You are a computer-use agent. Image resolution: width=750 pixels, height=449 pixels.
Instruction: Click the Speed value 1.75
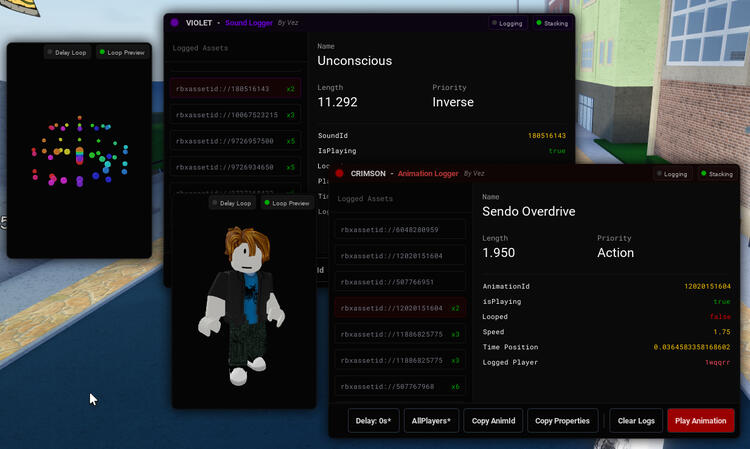[x=722, y=332]
